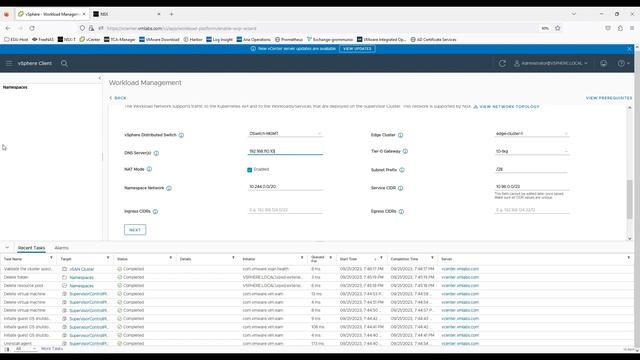Viewport: 640px width, 360px height.
Task: Reload the browser page
Action: [x=32, y=28]
